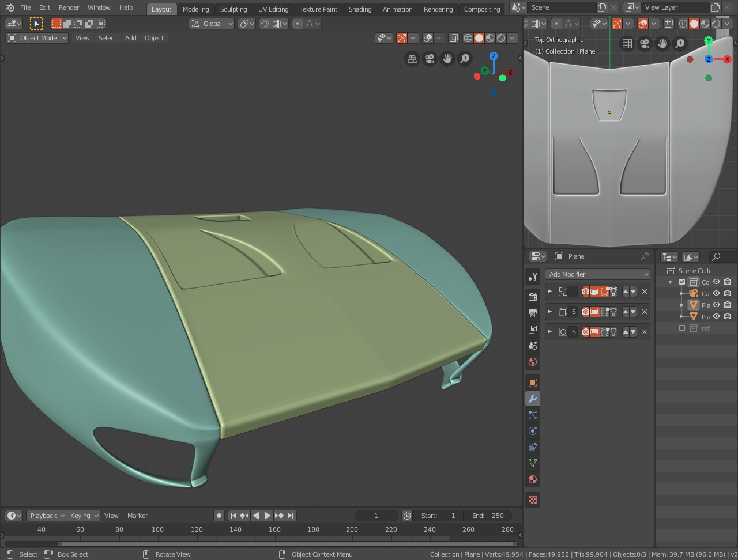Toggle X-ray in the main viewport header

point(454,38)
